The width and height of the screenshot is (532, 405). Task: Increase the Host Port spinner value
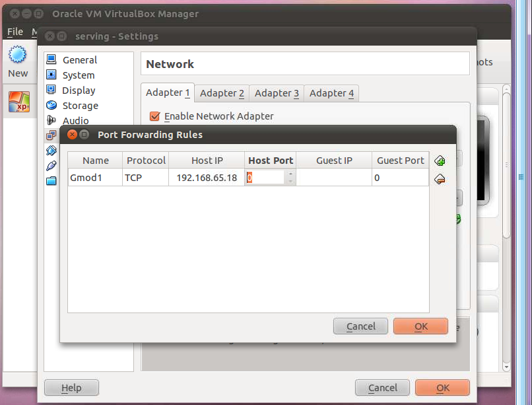point(290,174)
